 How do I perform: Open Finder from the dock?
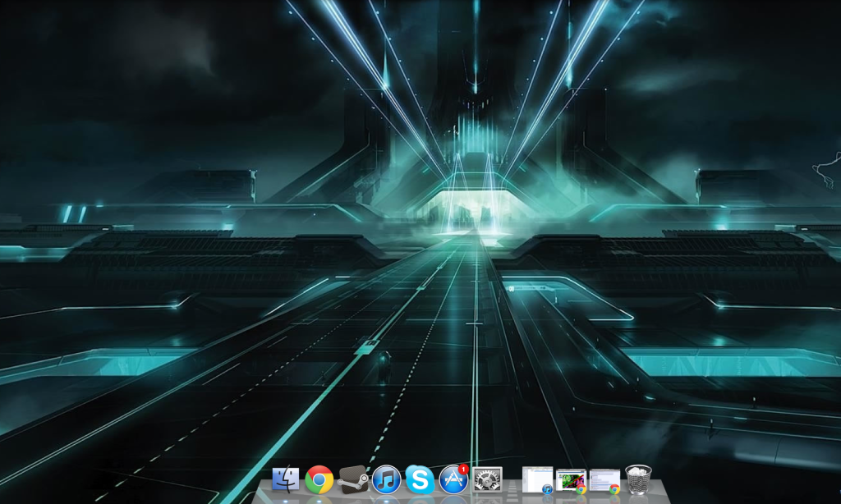point(285,479)
